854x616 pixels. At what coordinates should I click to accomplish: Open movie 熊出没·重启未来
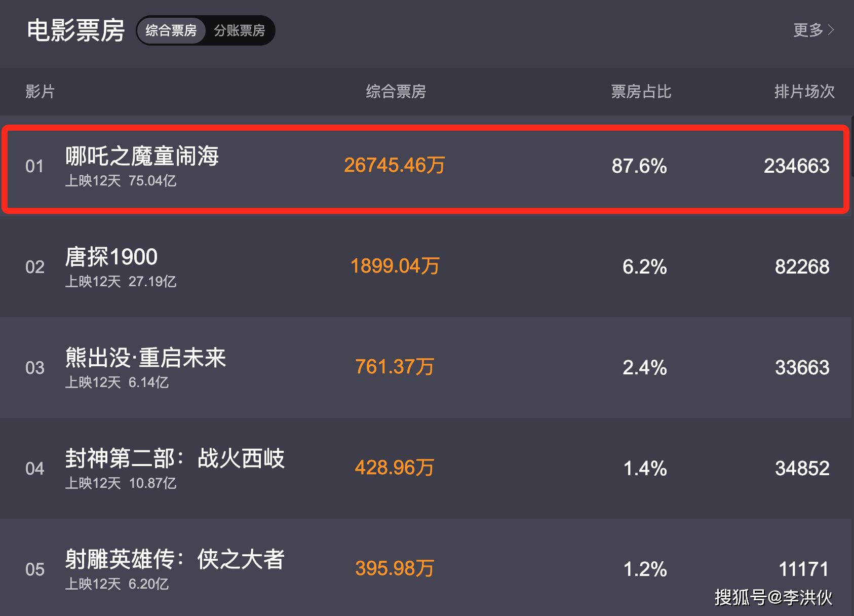[x=145, y=357]
